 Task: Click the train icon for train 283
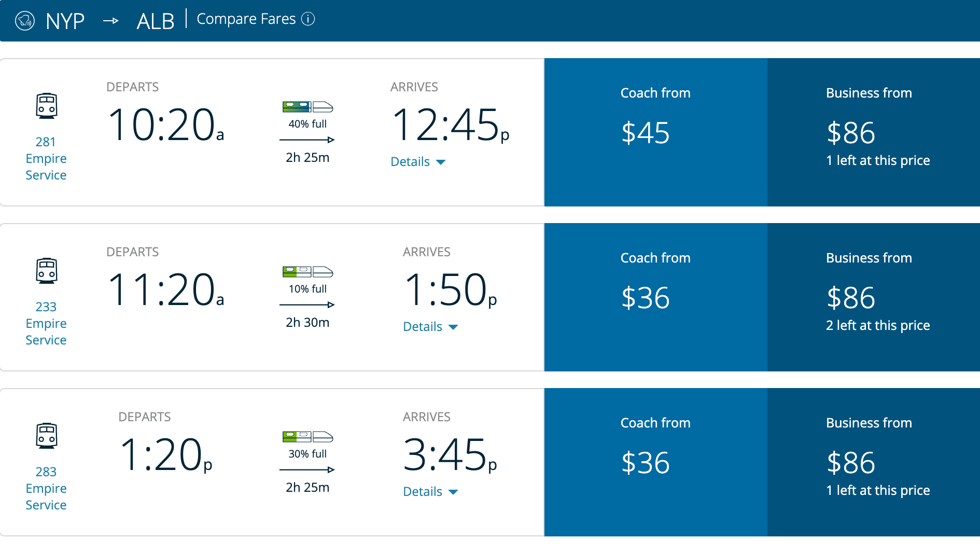pyautogui.click(x=46, y=436)
